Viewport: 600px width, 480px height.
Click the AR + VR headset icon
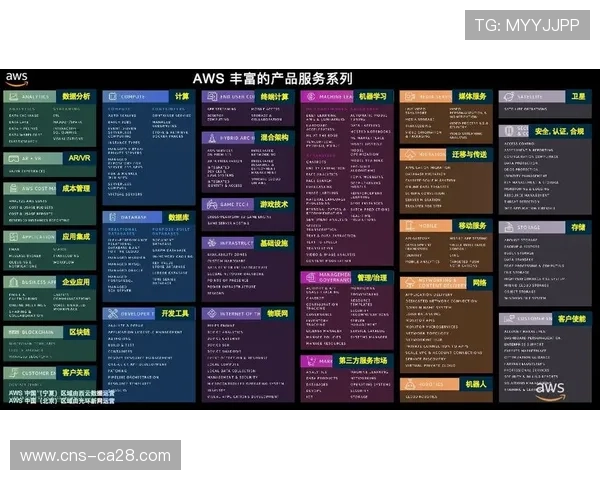(13, 158)
